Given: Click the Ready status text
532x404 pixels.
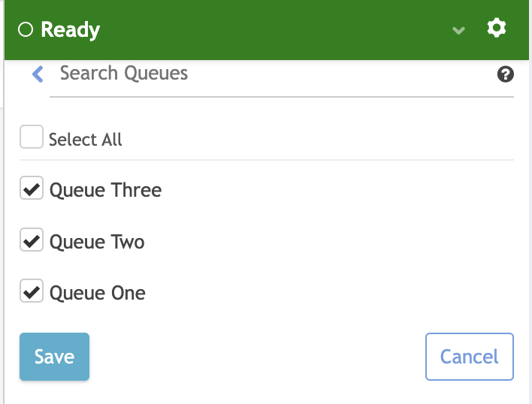Looking at the screenshot, I should tap(70, 30).
